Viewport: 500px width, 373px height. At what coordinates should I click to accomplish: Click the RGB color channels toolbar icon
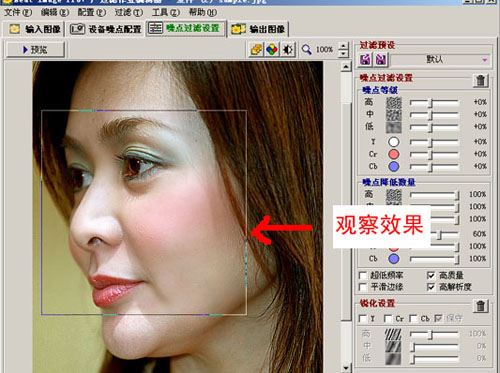[272, 50]
